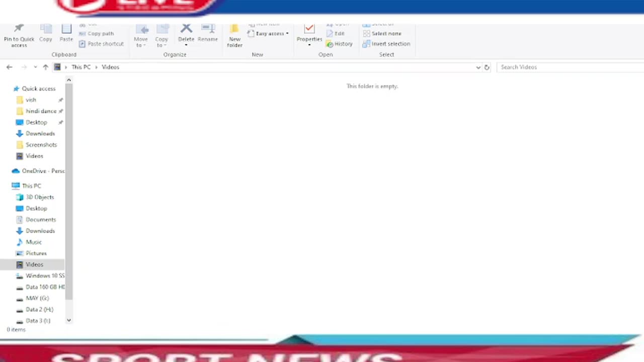Screen dimensions: 644x362
Task: Go up one level arrow
Action: click(x=45, y=67)
